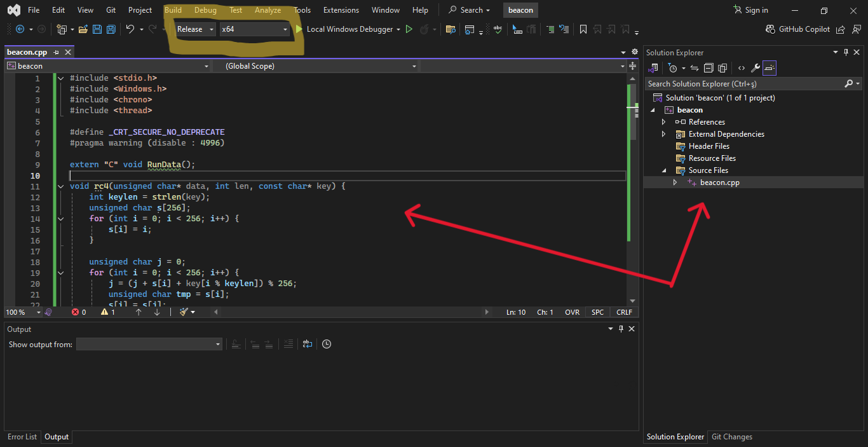The width and height of the screenshot is (868, 447).
Task: Click the Solutions and Folders view switch icon
Action: pyautogui.click(x=653, y=68)
